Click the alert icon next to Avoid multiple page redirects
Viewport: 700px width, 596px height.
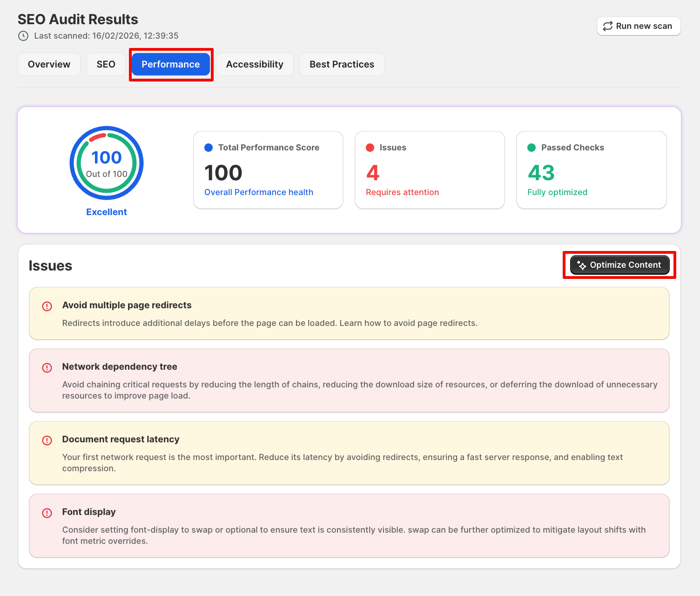pyautogui.click(x=47, y=306)
